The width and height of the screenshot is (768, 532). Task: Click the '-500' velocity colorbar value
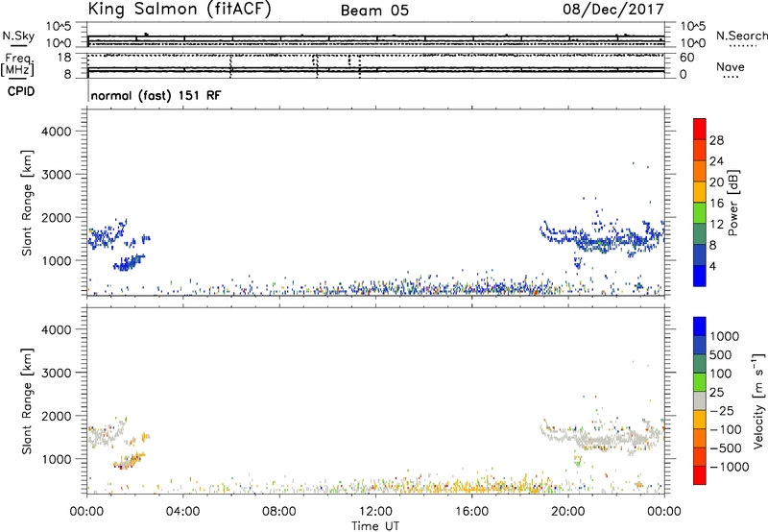tap(726, 448)
